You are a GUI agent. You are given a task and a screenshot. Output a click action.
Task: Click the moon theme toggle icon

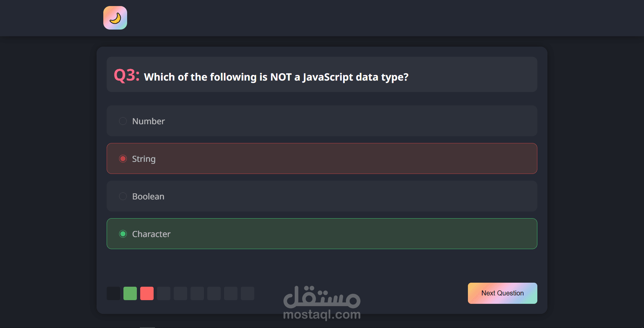pyautogui.click(x=115, y=18)
